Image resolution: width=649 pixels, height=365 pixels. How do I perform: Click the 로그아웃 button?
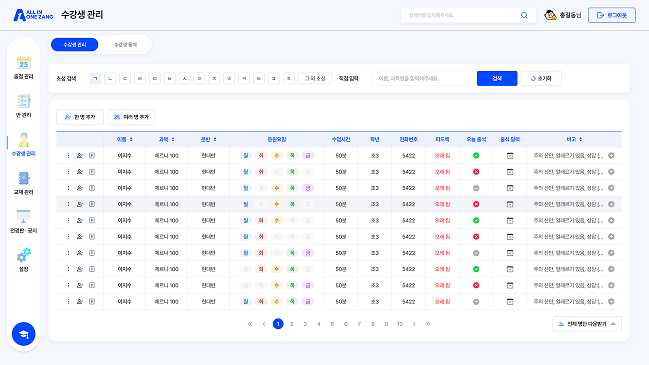pyautogui.click(x=612, y=15)
